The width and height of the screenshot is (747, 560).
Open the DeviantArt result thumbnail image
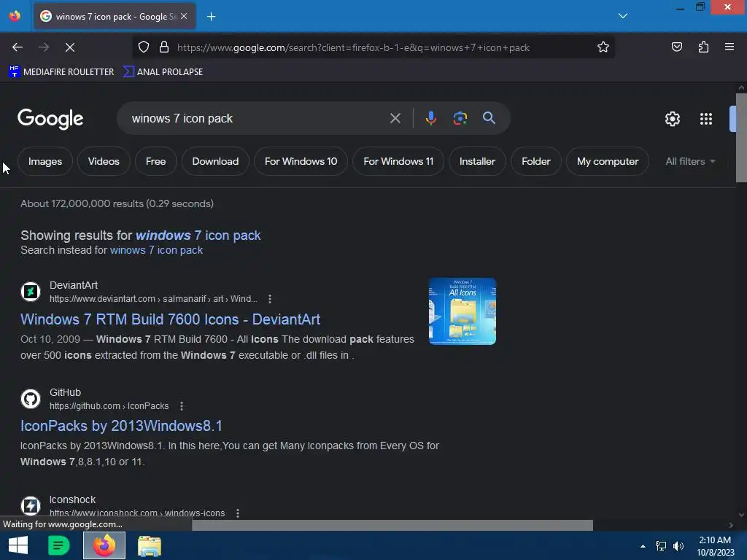[x=462, y=311]
